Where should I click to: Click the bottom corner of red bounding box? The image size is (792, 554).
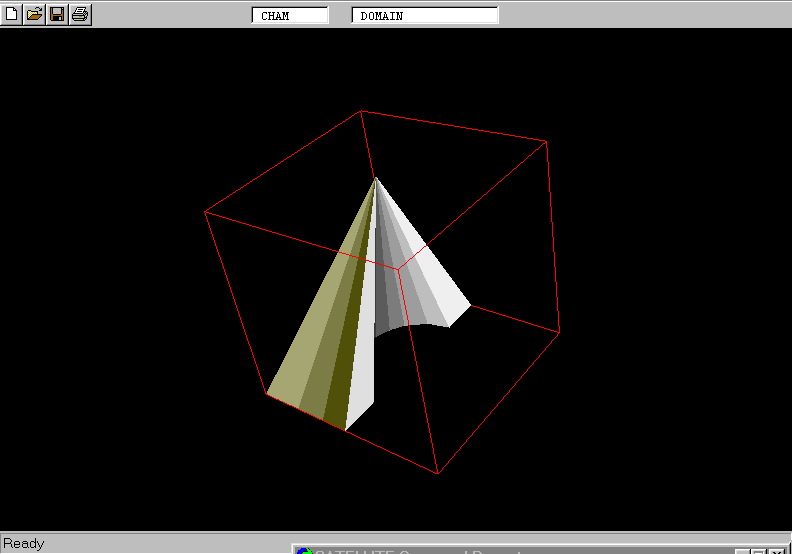pos(437,473)
